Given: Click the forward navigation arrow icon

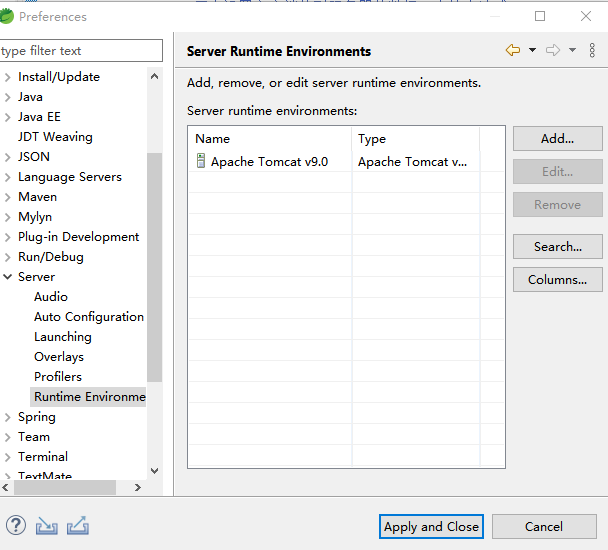Looking at the screenshot, I should pyautogui.click(x=553, y=50).
